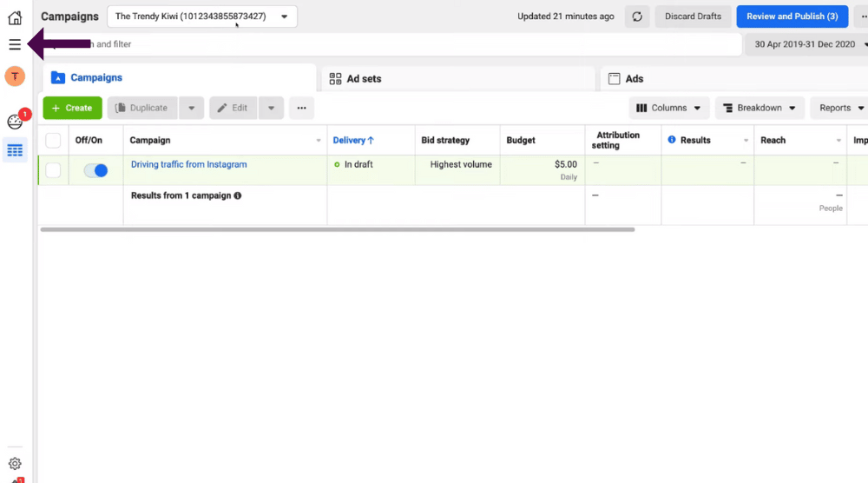Tick the checkbox for the campaign row

53,170
